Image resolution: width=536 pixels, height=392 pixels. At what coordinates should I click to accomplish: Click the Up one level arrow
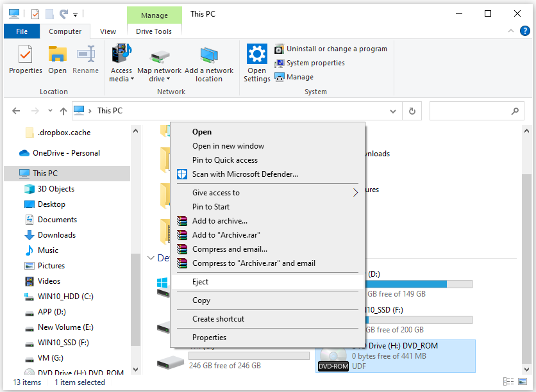pyautogui.click(x=63, y=111)
